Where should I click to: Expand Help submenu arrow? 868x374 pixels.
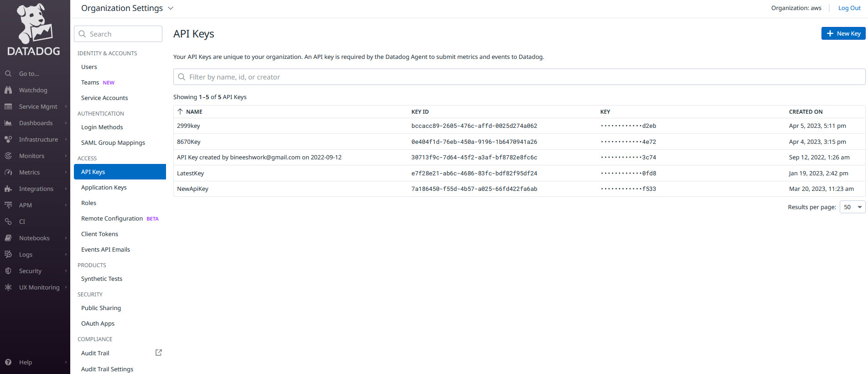tap(66, 362)
